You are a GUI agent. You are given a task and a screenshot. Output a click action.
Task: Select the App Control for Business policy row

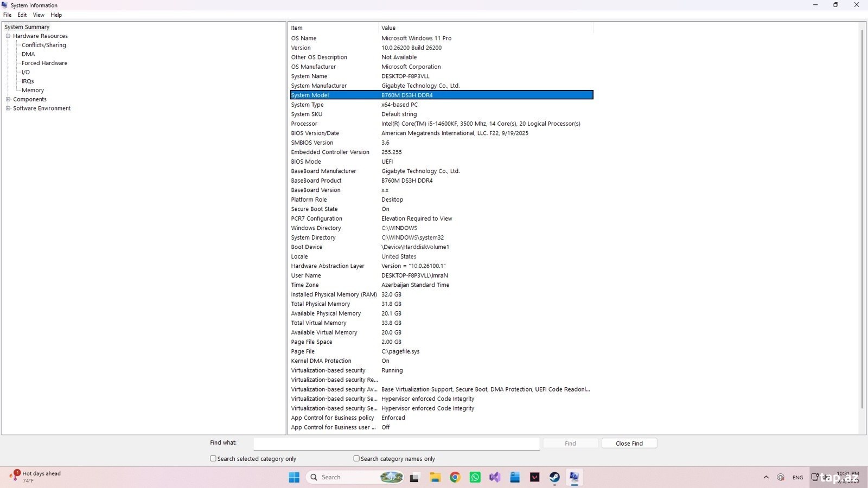(x=442, y=418)
